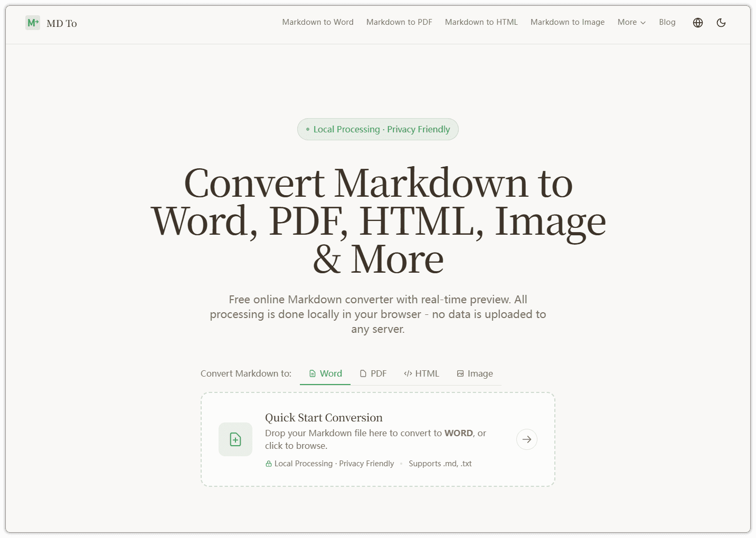Screen dimensions: 756x538
Task: Select the HTML conversion tab
Action: coord(421,373)
